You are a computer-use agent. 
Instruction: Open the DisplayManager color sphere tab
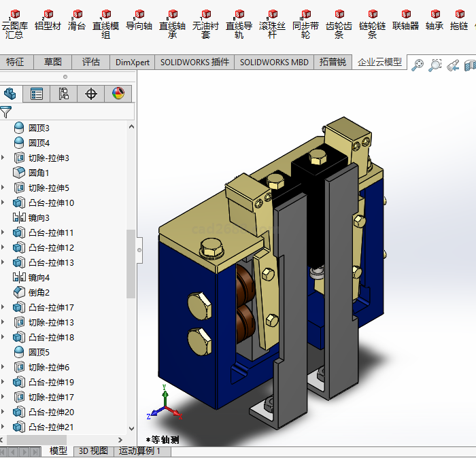pos(118,94)
